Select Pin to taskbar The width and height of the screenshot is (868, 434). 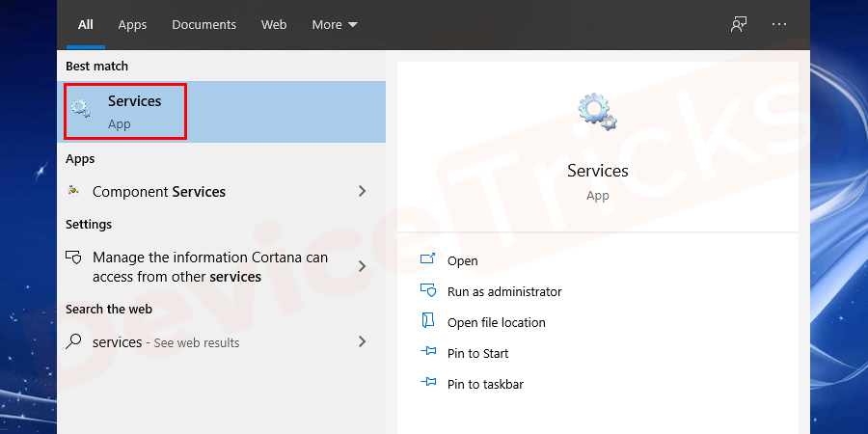[x=485, y=384]
